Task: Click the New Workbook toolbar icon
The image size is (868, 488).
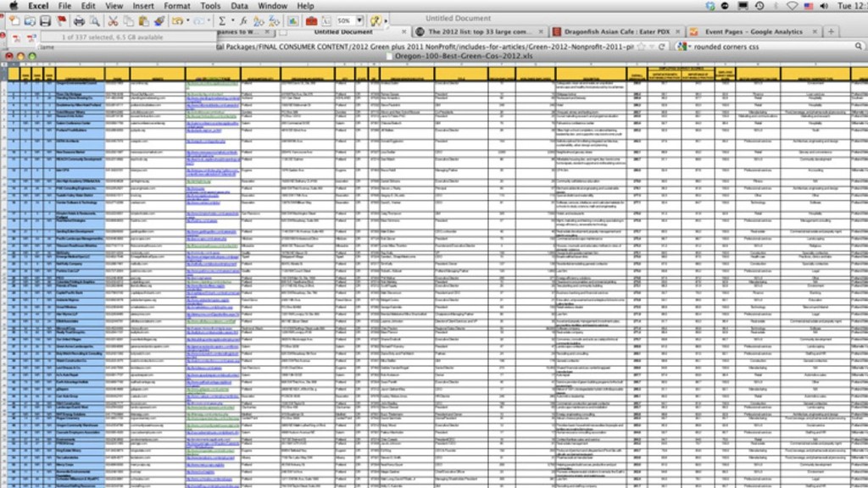Action: tap(14, 21)
